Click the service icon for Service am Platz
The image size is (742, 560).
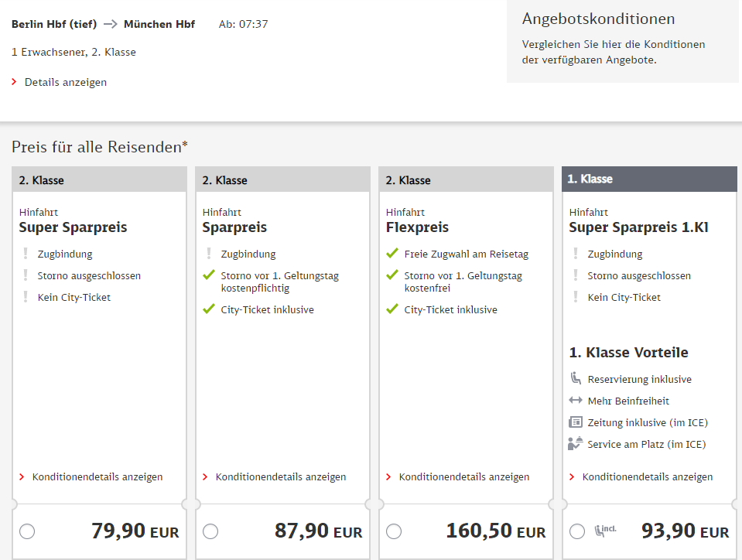coord(575,443)
